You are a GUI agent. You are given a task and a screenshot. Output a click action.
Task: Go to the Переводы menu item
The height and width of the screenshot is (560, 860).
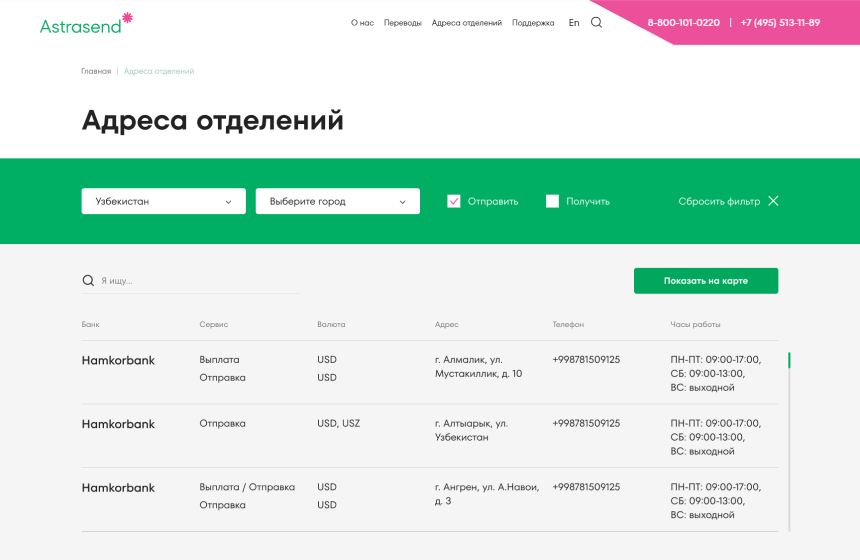click(403, 23)
